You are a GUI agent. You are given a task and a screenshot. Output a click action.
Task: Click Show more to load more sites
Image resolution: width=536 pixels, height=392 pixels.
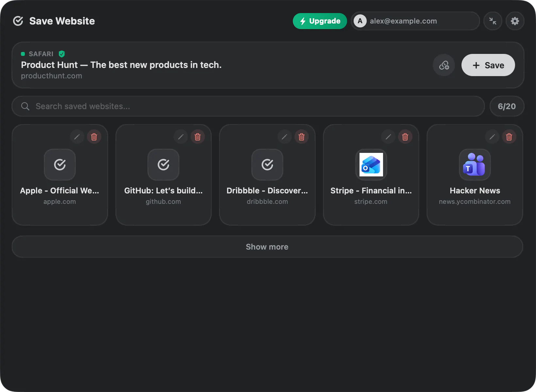[267, 247]
